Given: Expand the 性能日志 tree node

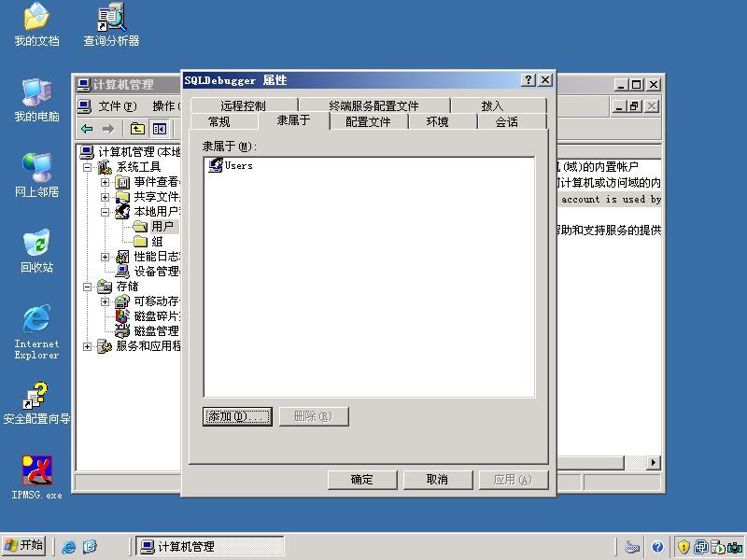Looking at the screenshot, I should coord(105,257).
